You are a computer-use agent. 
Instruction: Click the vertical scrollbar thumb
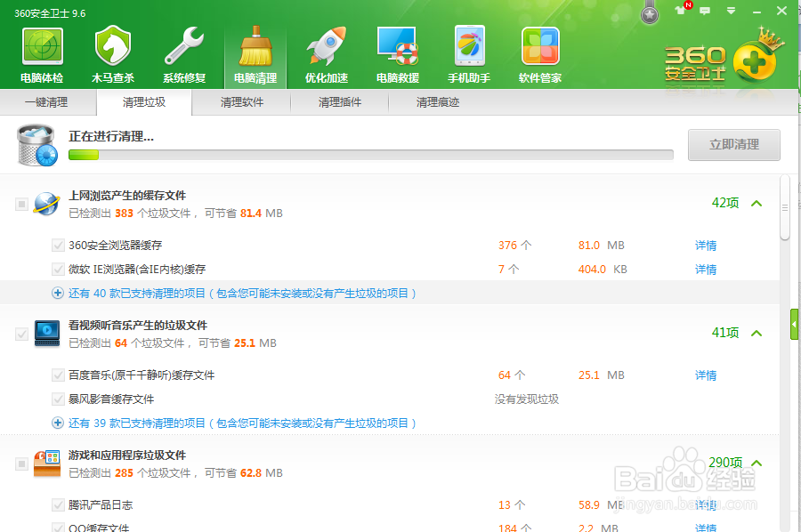pyautogui.click(x=785, y=206)
